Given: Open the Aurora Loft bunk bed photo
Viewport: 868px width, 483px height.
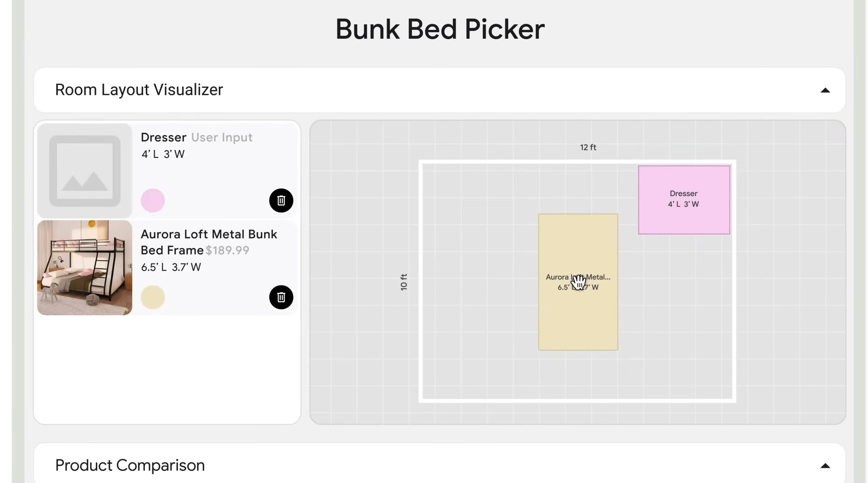Looking at the screenshot, I should pos(85,268).
